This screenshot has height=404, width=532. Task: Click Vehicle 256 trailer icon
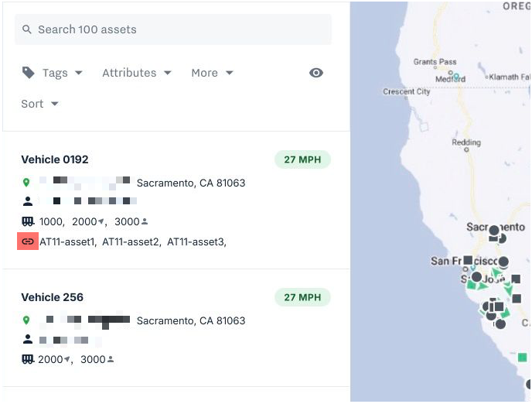pyautogui.click(x=28, y=359)
